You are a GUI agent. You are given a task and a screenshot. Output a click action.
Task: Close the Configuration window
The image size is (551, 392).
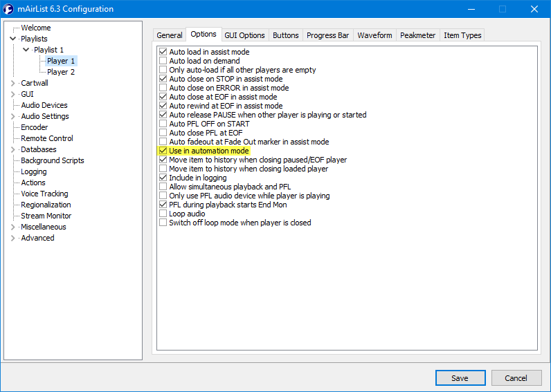click(x=534, y=9)
